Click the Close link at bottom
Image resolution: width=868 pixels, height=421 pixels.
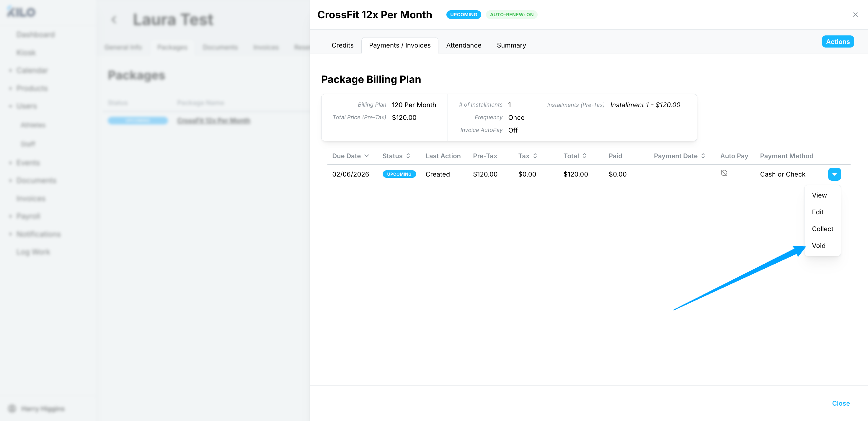point(840,403)
